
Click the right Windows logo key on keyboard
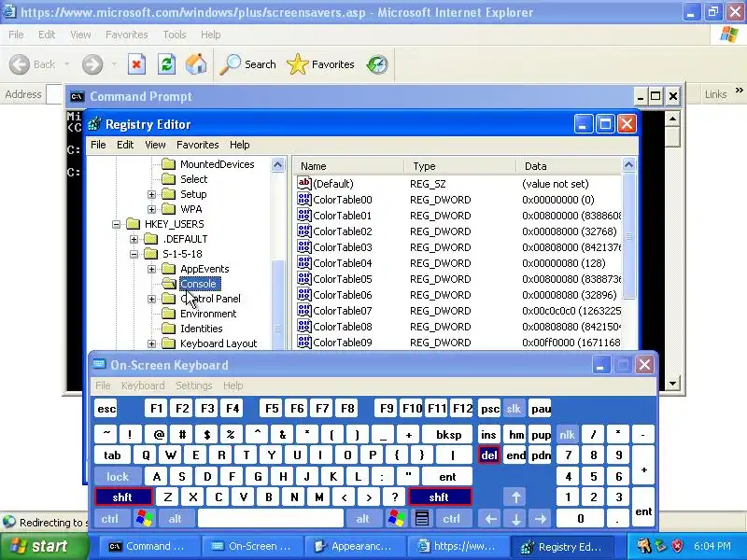396,518
